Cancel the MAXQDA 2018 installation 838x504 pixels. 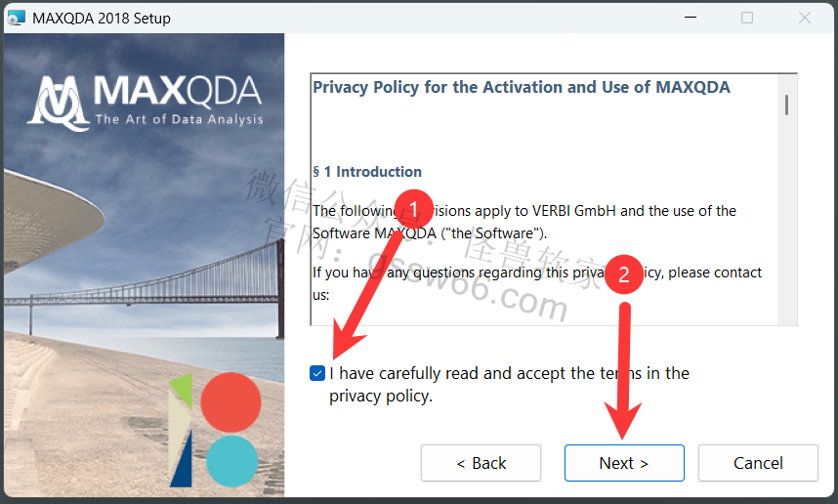pos(758,463)
